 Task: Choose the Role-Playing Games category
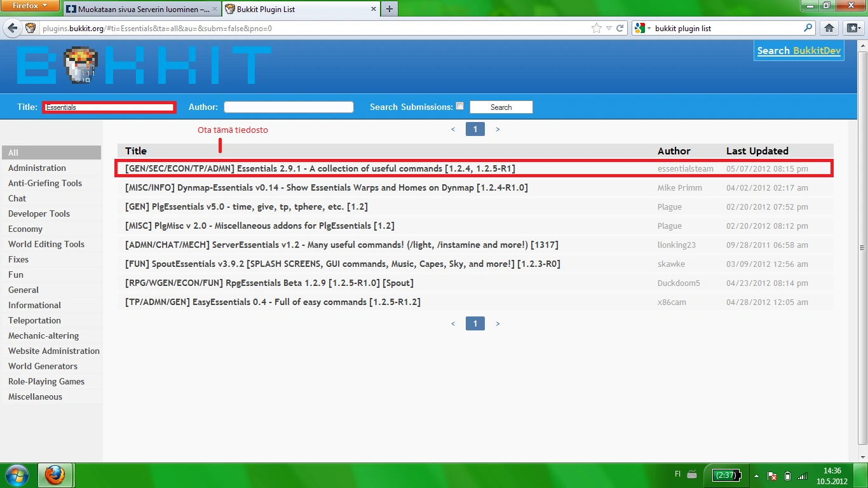click(x=51, y=381)
